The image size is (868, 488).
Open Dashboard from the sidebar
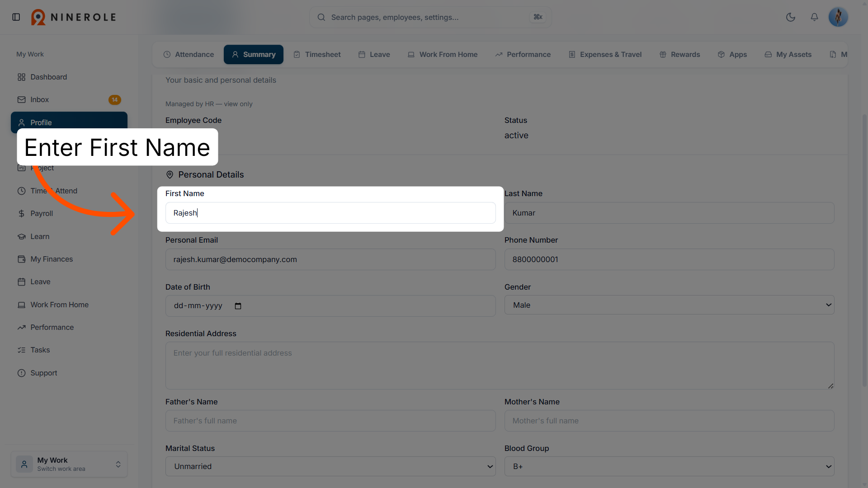69,77
